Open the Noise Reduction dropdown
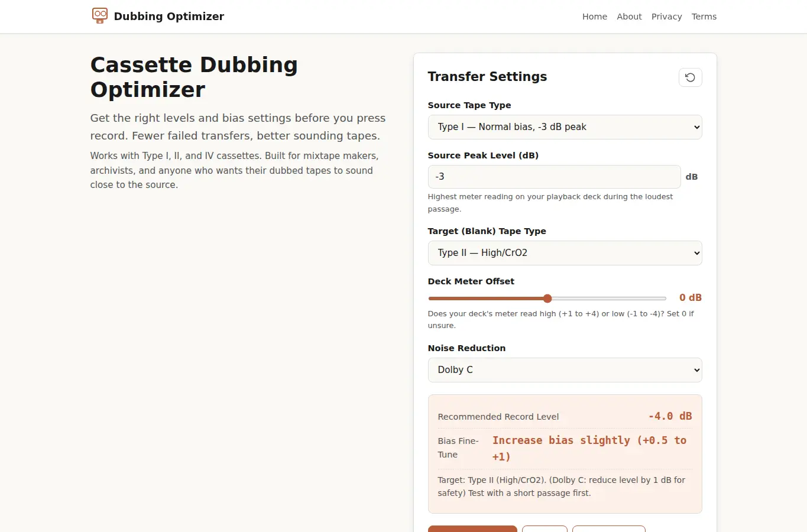Screen dimensions: 807x532 [x=565, y=370]
